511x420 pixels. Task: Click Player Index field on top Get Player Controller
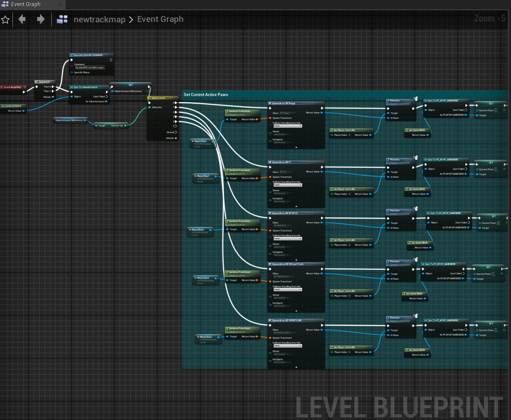point(350,135)
